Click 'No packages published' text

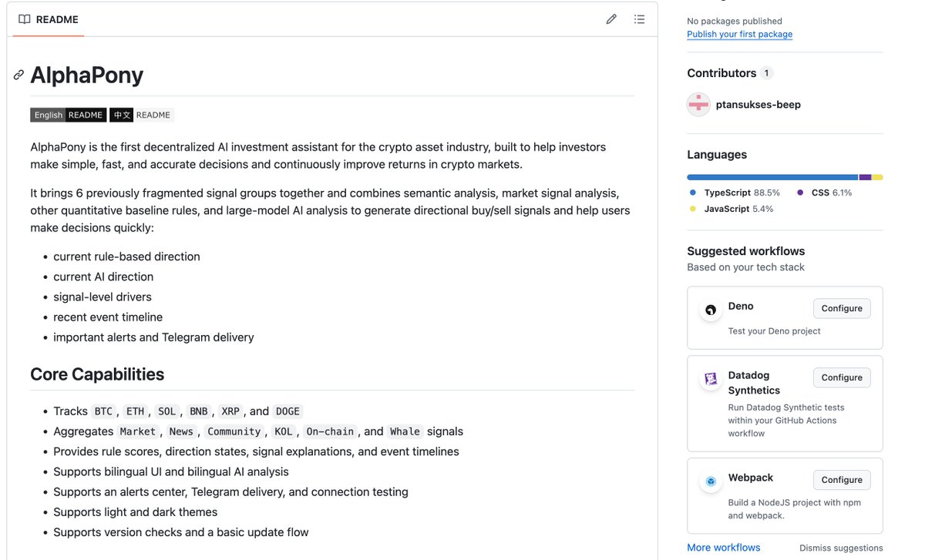735,21
